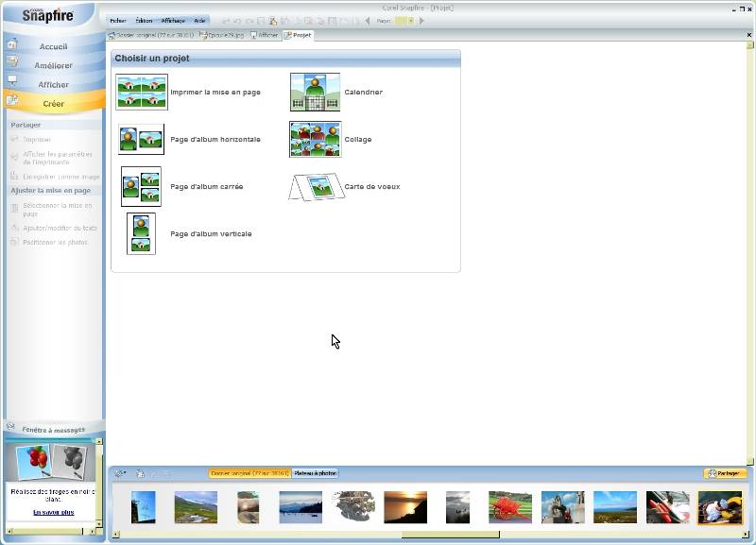Screen dimensions: 756x545
Task: Choose the Page d'album carrée icon
Action: (x=141, y=186)
